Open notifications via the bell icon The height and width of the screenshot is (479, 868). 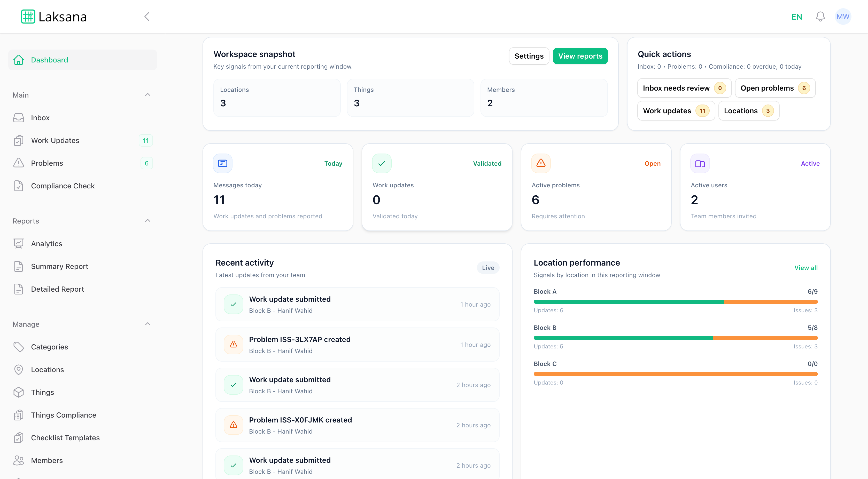click(x=820, y=16)
